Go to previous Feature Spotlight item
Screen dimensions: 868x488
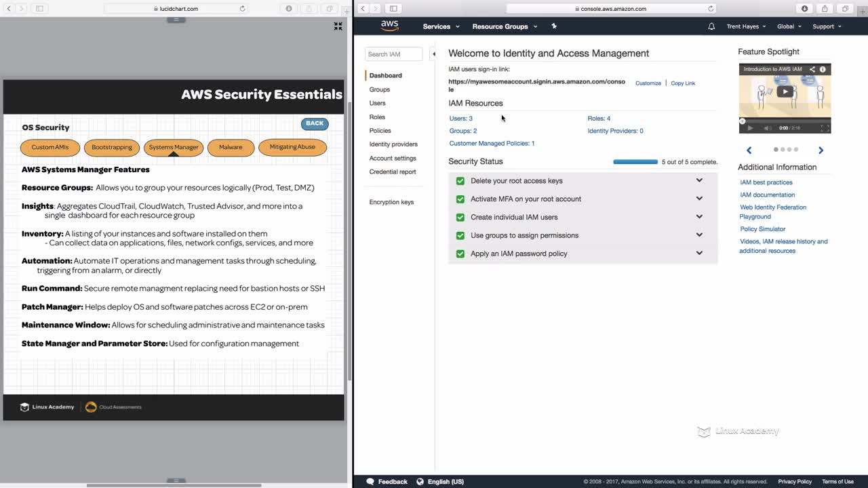pyautogui.click(x=749, y=150)
